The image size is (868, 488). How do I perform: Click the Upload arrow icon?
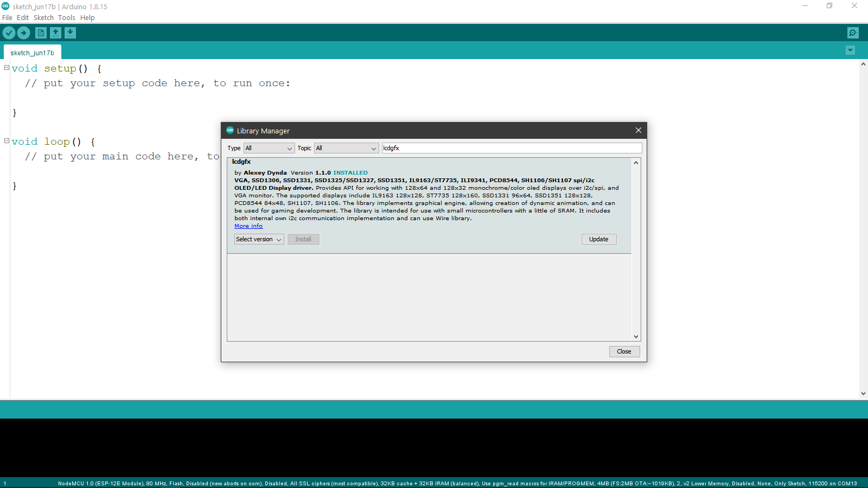[23, 33]
